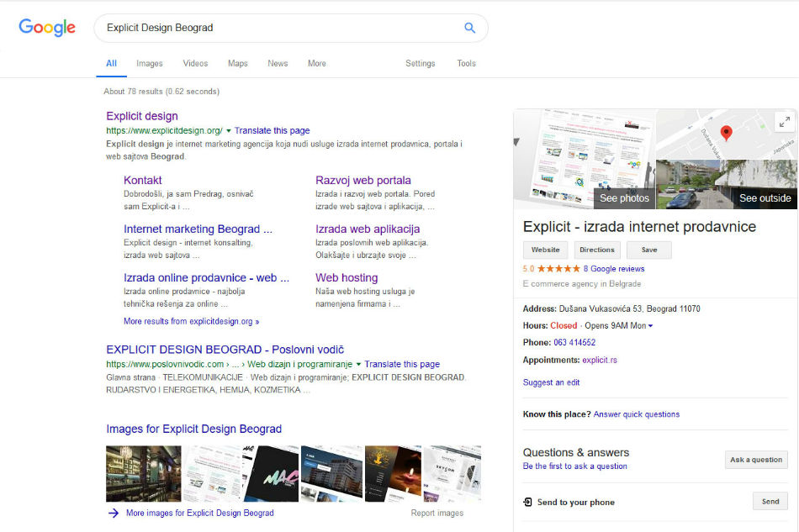Switch to the All results tab
799x532 pixels.
(111, 63)
